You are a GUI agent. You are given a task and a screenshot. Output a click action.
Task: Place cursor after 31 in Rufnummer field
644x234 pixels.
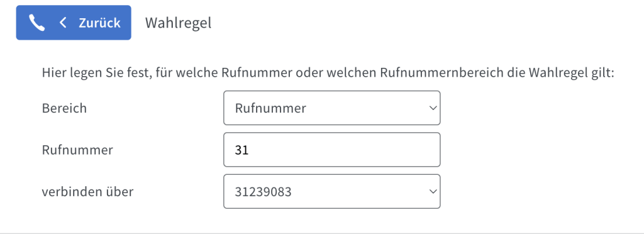[x=250, y=150]
